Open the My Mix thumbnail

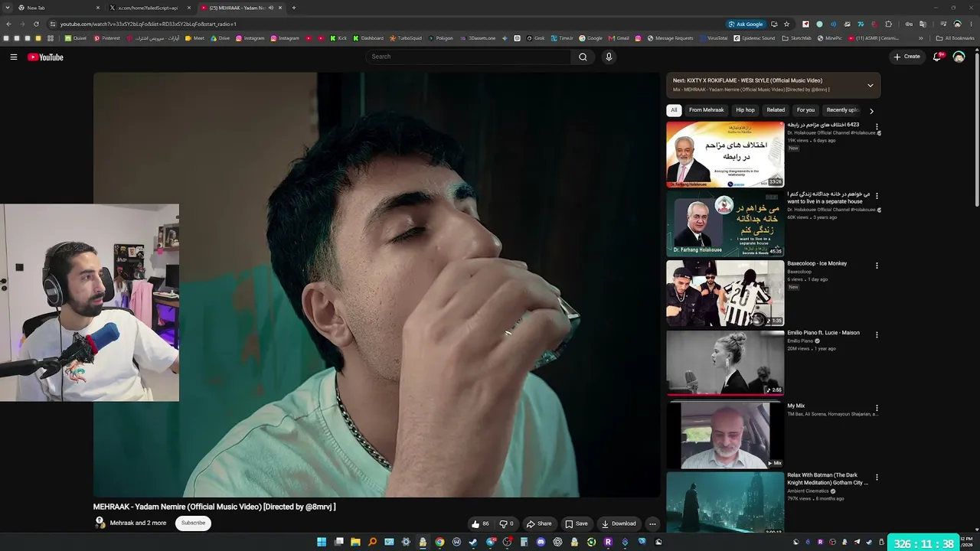point(725,435)
